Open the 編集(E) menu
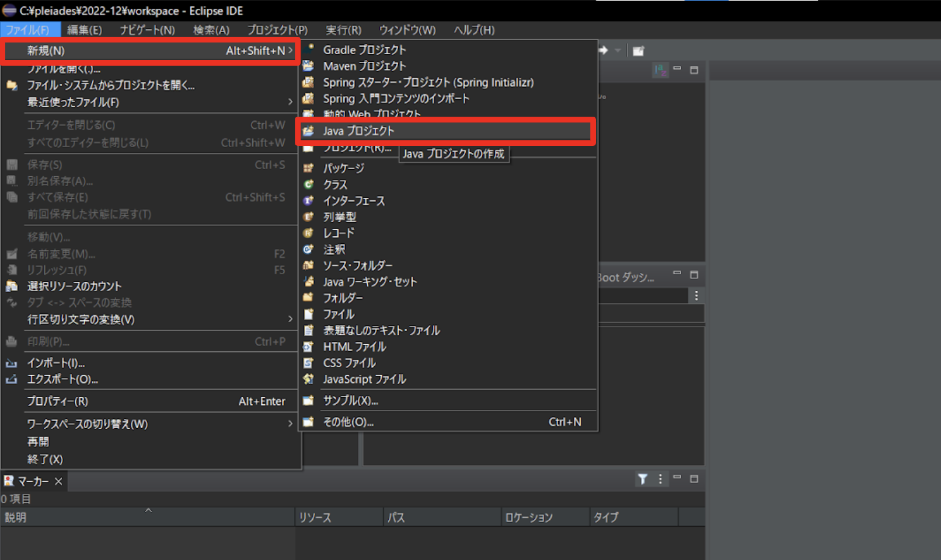Screen dimensions: 941x560 [x=84, y=30]
